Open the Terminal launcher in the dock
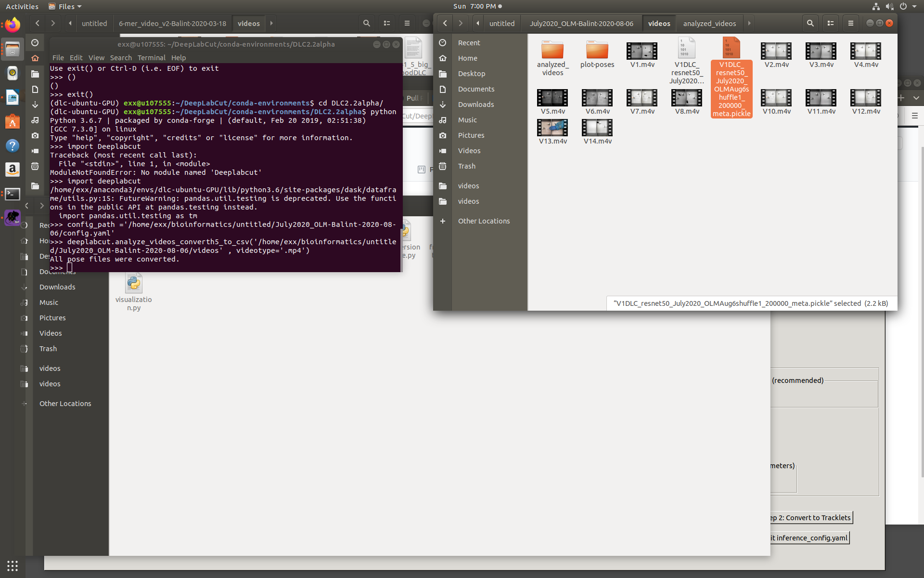 pos(12,194)
